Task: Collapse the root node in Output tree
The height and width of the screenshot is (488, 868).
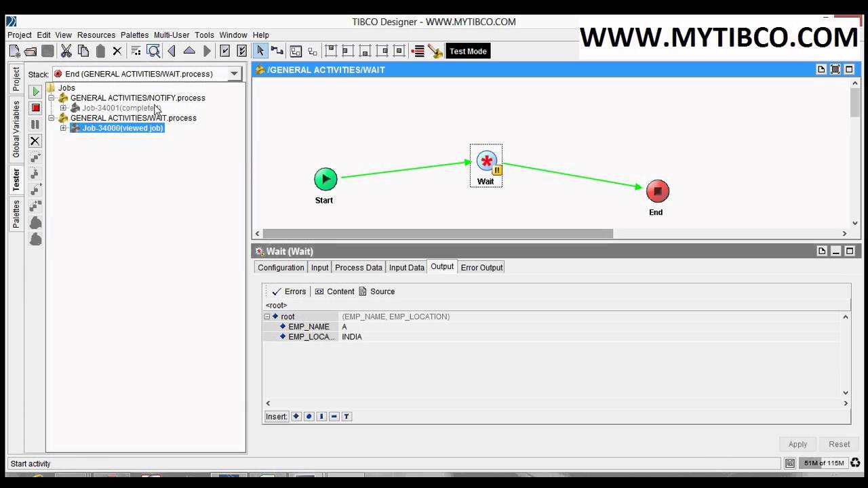Action: pos(267,317)
